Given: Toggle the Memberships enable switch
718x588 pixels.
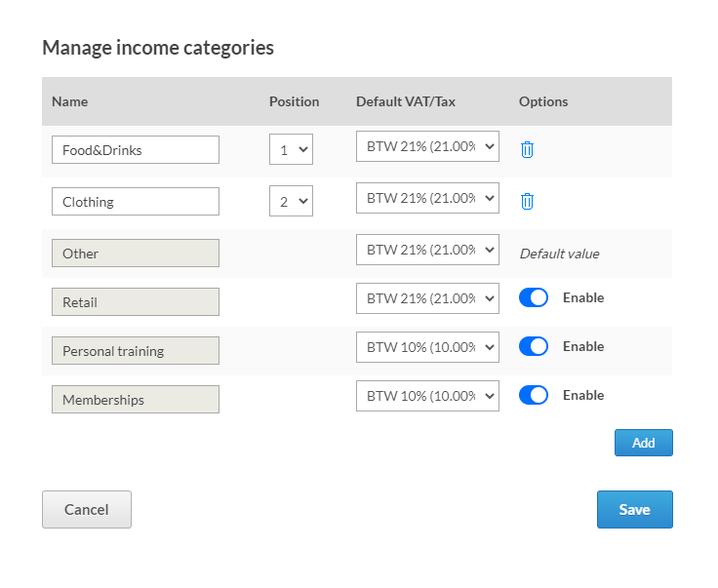Looking at the screenshot, I should [x=534, y=395].
